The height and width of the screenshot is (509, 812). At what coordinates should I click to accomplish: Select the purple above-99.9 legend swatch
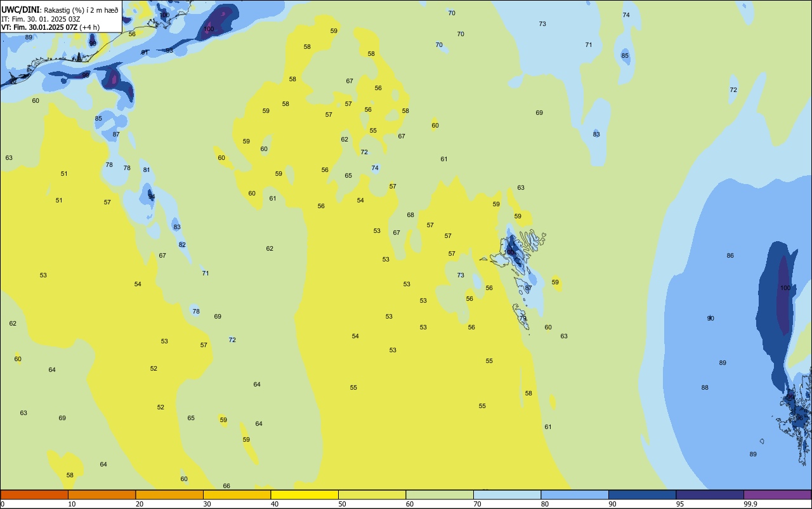point(777,494)
